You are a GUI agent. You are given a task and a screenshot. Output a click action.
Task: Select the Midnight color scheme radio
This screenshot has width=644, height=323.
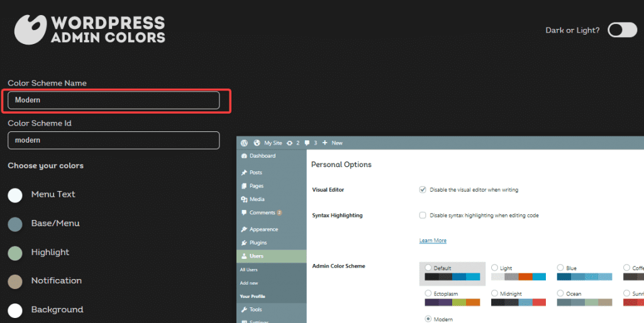point(494,293)
